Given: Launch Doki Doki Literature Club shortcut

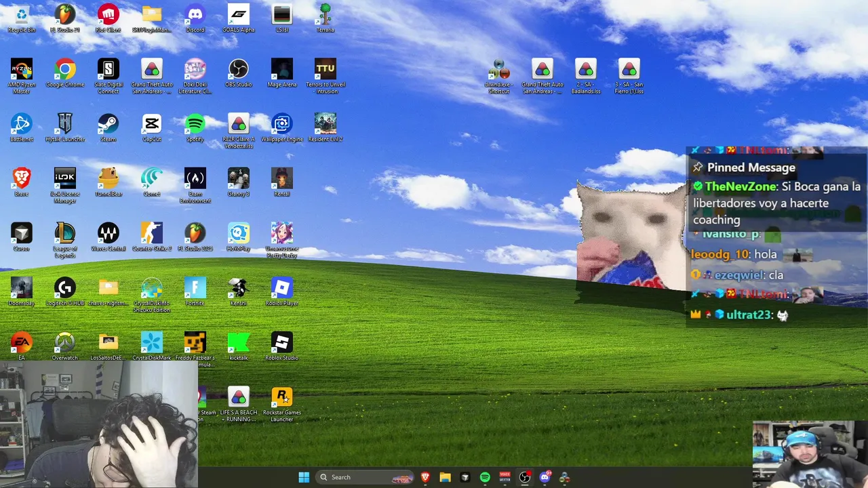Looking at the screenshot, I should pos(195,77).
